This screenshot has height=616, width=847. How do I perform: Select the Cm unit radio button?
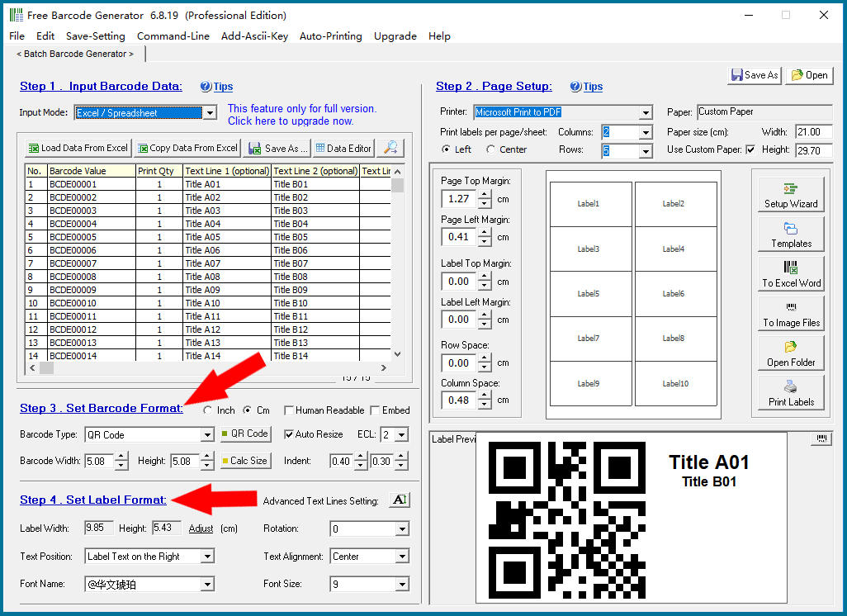click(x=248, y=410)
